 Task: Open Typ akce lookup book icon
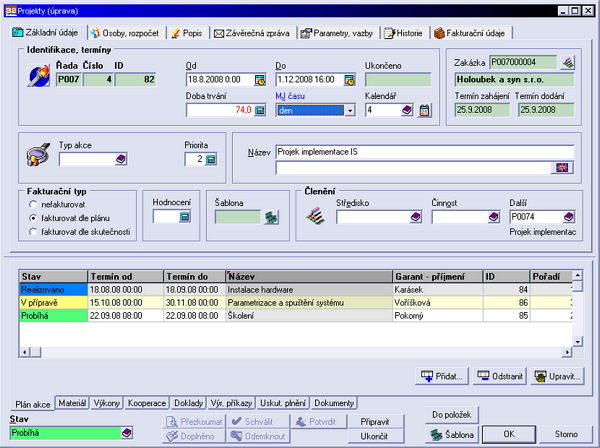click(121, 159)
